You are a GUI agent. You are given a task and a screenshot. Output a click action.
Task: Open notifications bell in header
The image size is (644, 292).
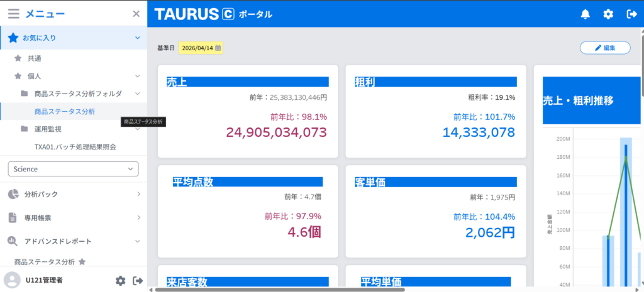tap(585, 14)
